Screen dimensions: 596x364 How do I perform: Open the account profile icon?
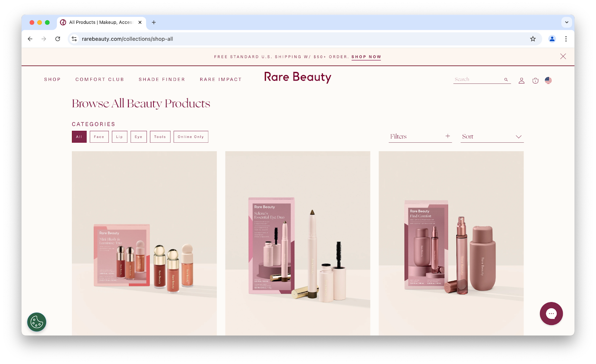[x=521, y=80]
